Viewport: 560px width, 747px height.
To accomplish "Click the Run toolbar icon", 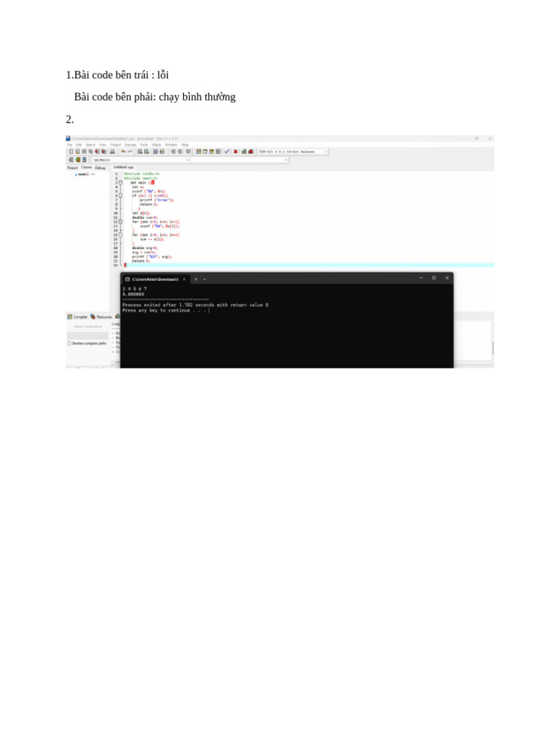I will click(205, 152).
